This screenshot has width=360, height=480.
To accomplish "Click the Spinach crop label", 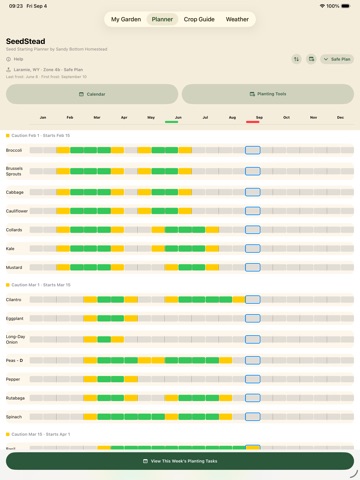I will point(14,417).
